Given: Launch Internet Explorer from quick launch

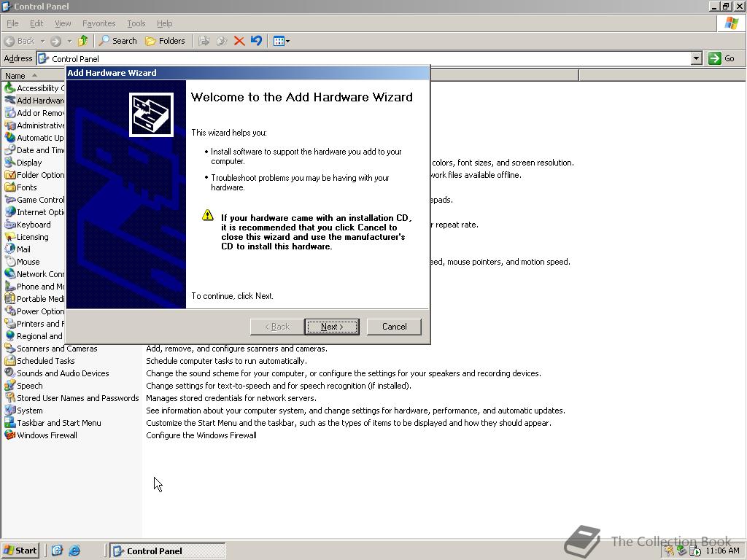Looking at the screenshot, I should coord(74,551).
